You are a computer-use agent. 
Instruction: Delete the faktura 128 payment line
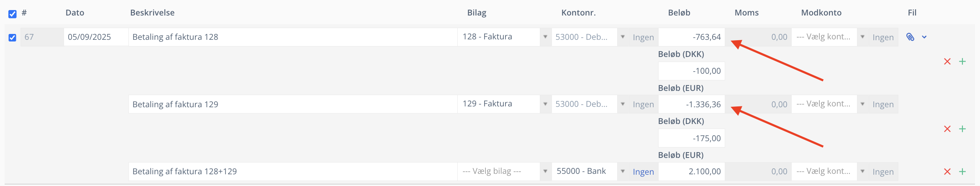[x=947, y=62]
